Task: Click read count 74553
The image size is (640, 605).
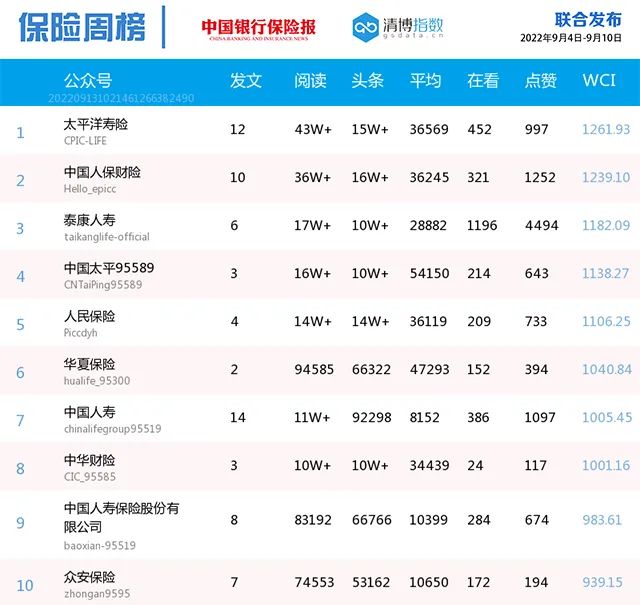Action: (314, 582)
